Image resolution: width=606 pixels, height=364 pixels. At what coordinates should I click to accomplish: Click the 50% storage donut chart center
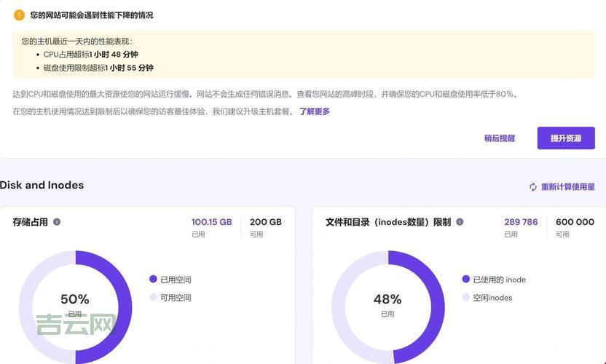click(x=75, y=308)
